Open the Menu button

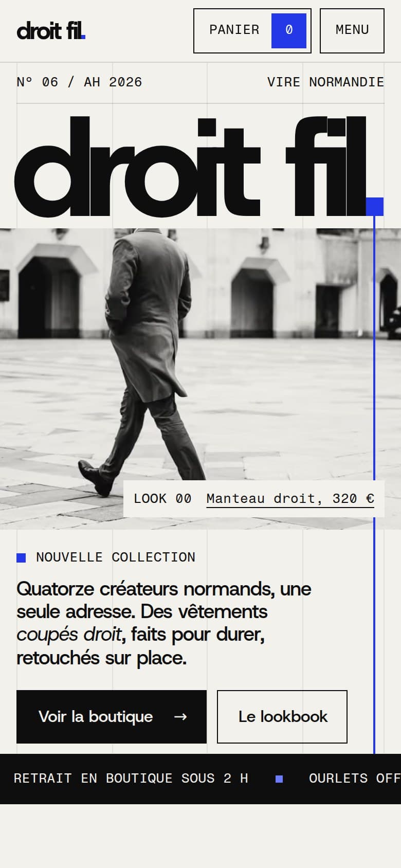[x=352, y=31]
